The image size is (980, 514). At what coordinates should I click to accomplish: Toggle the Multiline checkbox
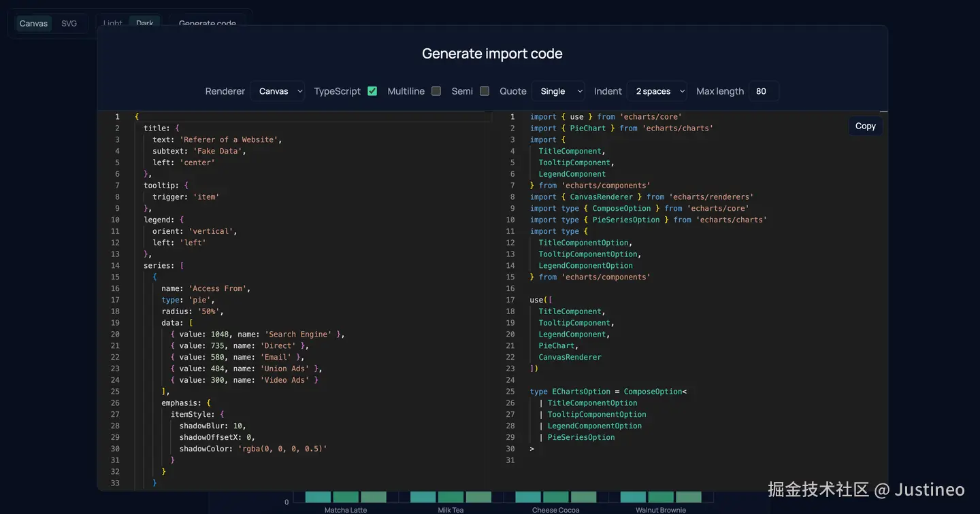436,91
